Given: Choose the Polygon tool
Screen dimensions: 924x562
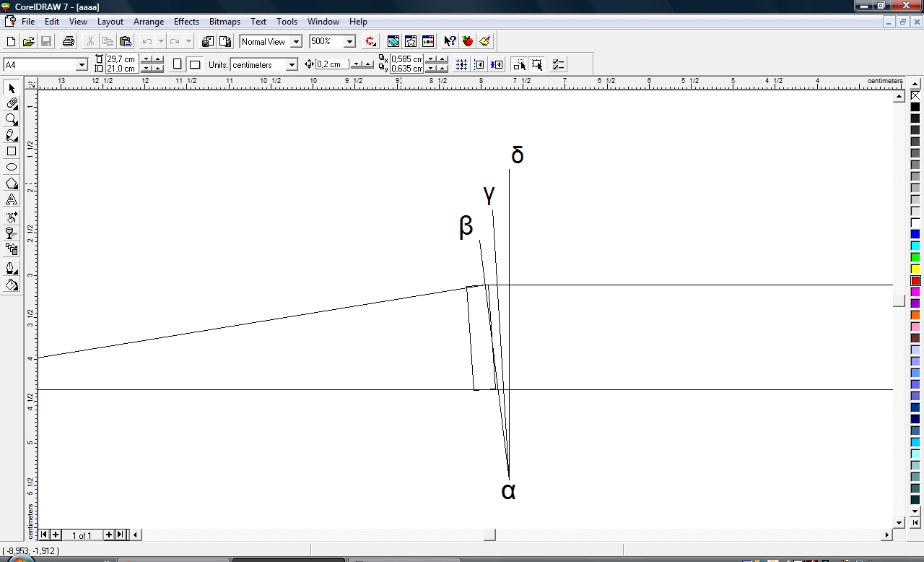Looking at the screenshot, I should click(12, 183).
